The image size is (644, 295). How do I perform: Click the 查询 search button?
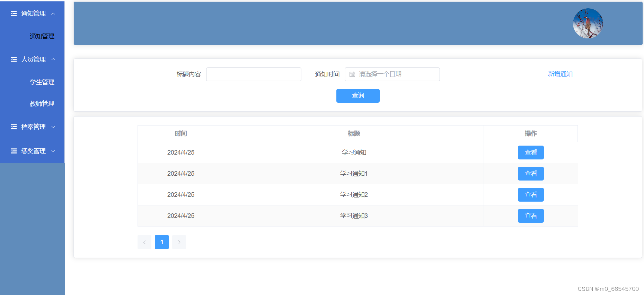[x=358, y=96]
